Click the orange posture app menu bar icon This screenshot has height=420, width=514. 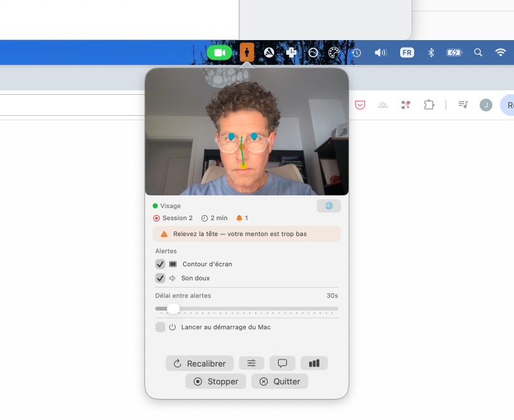[247, 52]
